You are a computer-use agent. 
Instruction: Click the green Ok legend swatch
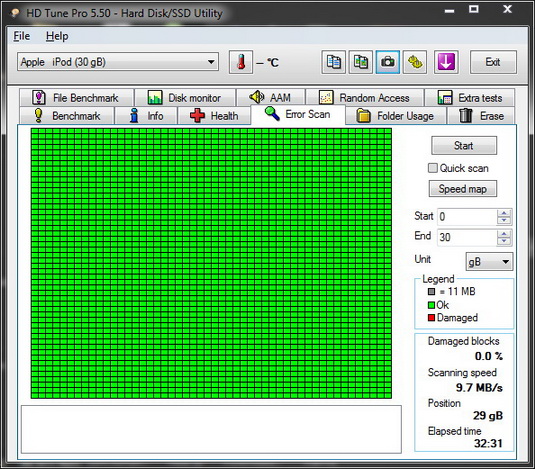(x=431, y=305)
